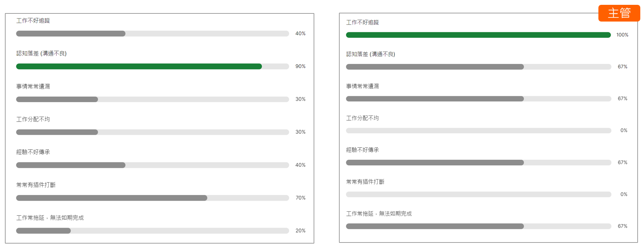Image resolution: width=644 pixels, height=247 pixels.
Task: Click the 70% percentage value
Action: (x=300, y=198)
